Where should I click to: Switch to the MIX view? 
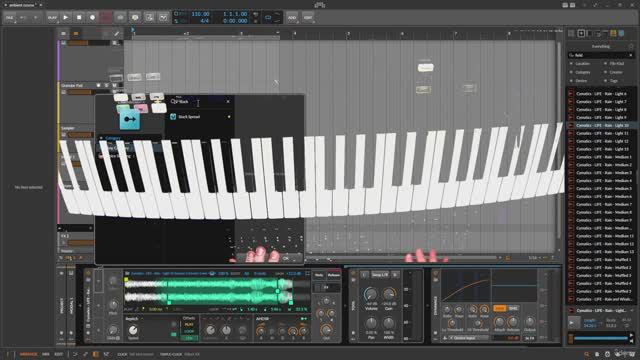tap(46, 354)
